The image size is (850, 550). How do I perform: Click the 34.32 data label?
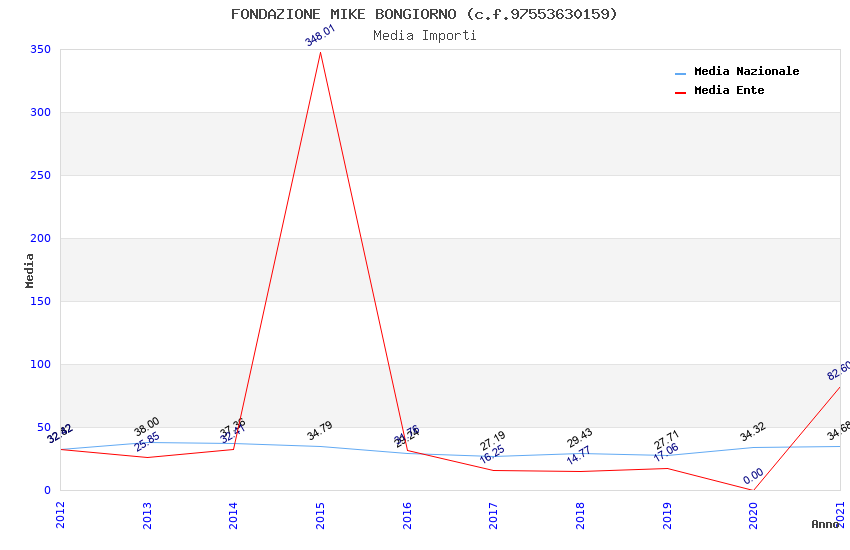point(753,432)
